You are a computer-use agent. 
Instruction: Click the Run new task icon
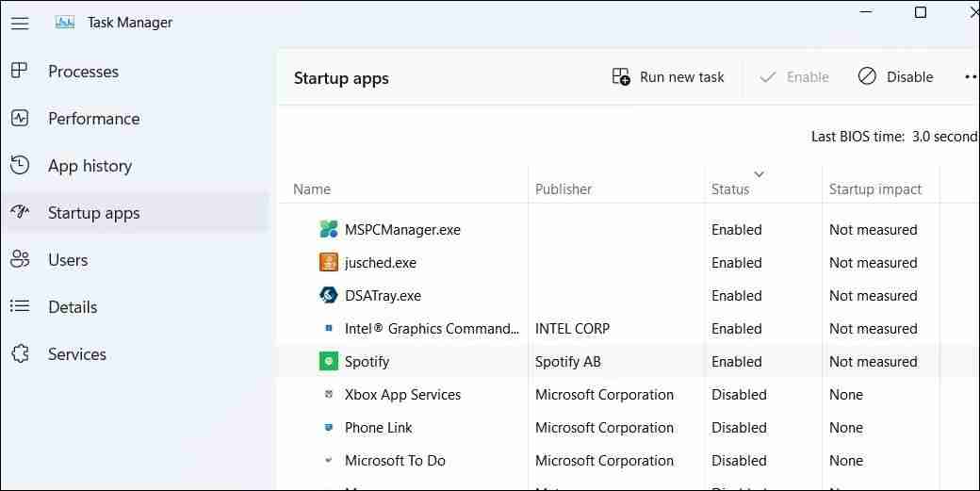[621, 77]
